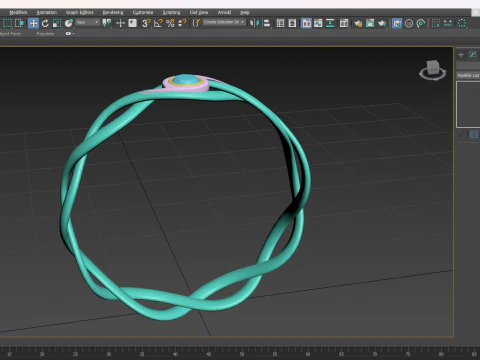Viewport: 480px width, 360px height.
Task: Toggle the Window/Crossing selection icon
Action: pyautogui.click(x=19, y=23)
